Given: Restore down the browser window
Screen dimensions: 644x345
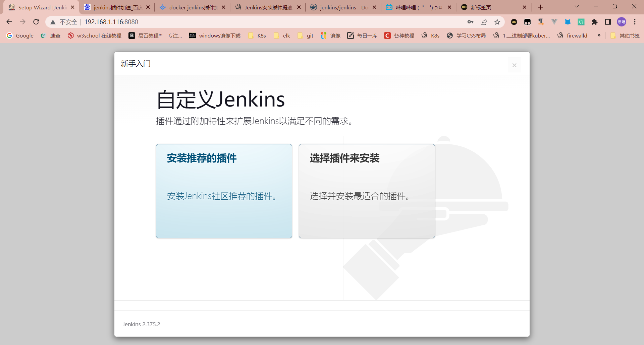Looking at the screenshot, I should point(615,6).
